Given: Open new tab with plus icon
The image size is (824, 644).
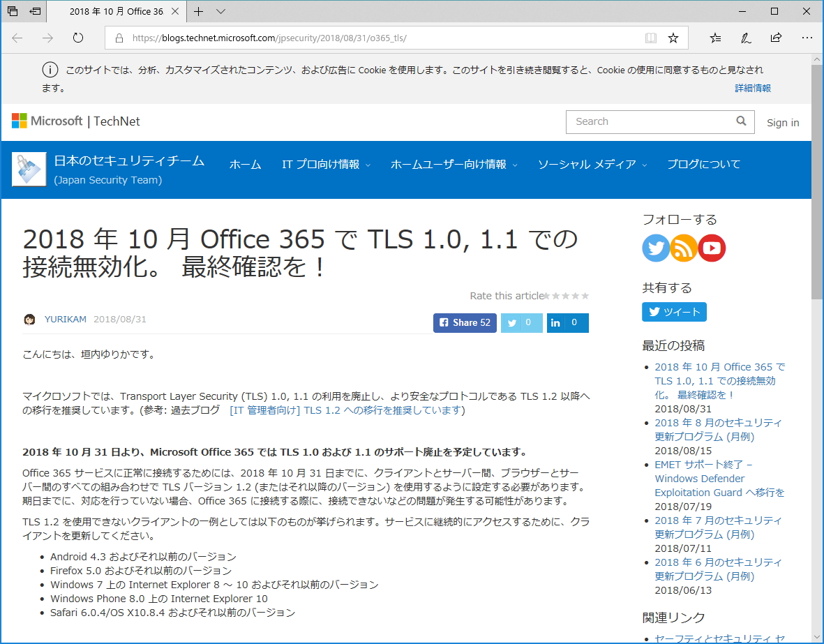Looking at the screenshot, I should click(x=199, y=12).
